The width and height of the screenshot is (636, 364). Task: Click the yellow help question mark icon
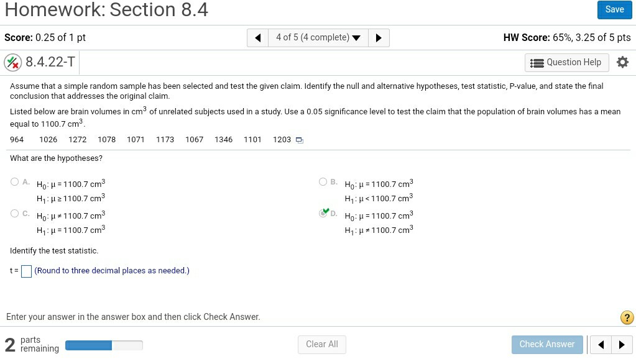pyautogui.click(x=627, y=318)
